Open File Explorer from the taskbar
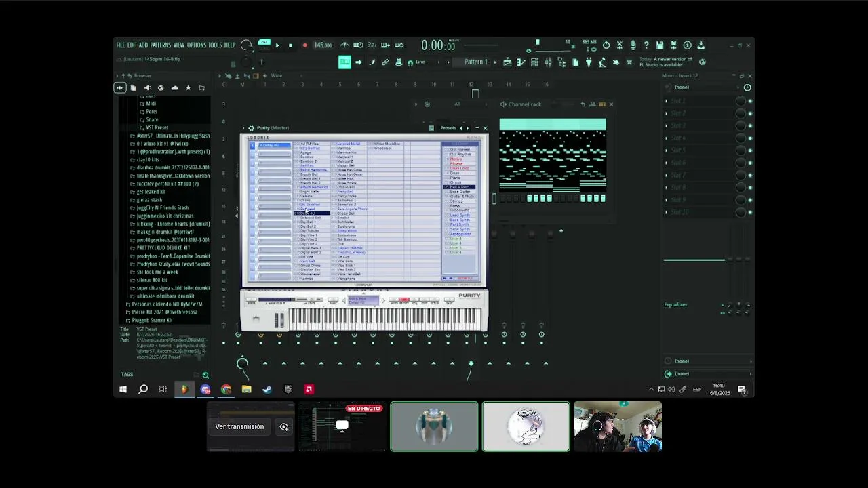Screen dimensions: 868x488 tap(246, 389)
